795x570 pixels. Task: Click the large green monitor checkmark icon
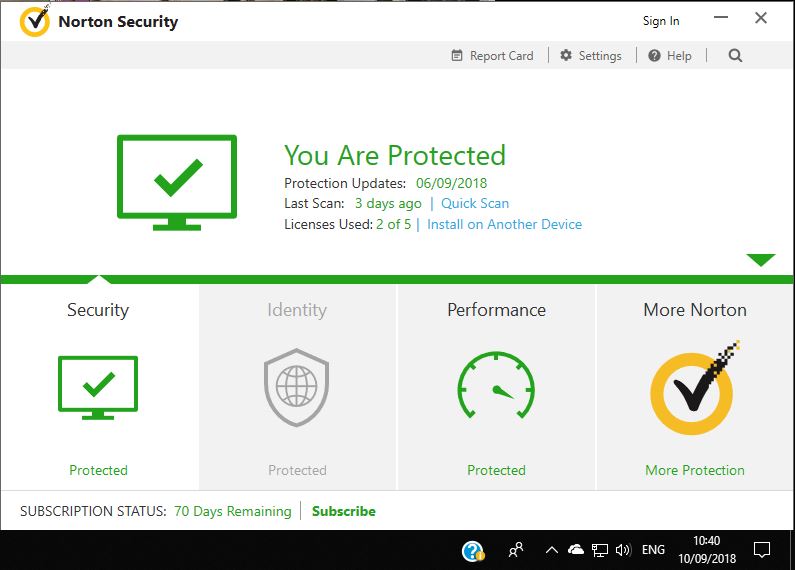click(177, 182)
